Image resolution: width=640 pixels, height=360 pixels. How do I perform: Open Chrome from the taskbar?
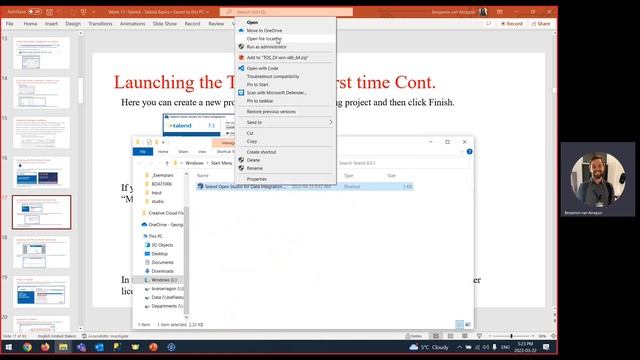(27, 347)
